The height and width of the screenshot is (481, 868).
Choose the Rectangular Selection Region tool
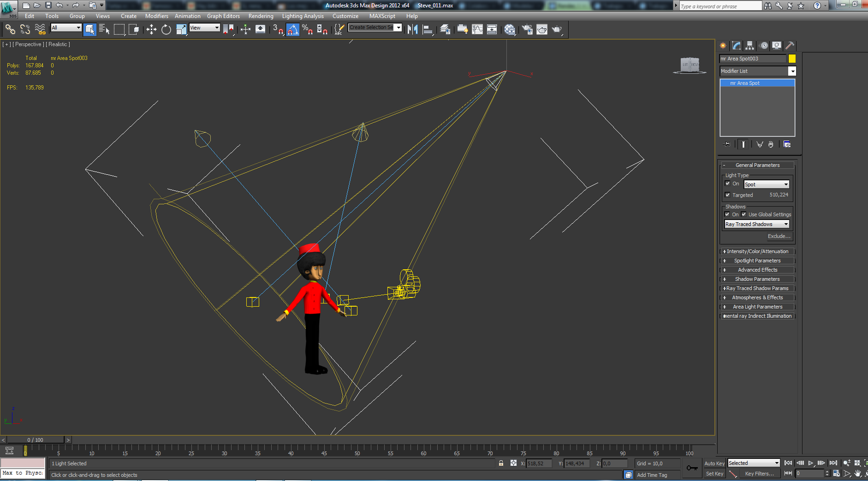[119, 30]
